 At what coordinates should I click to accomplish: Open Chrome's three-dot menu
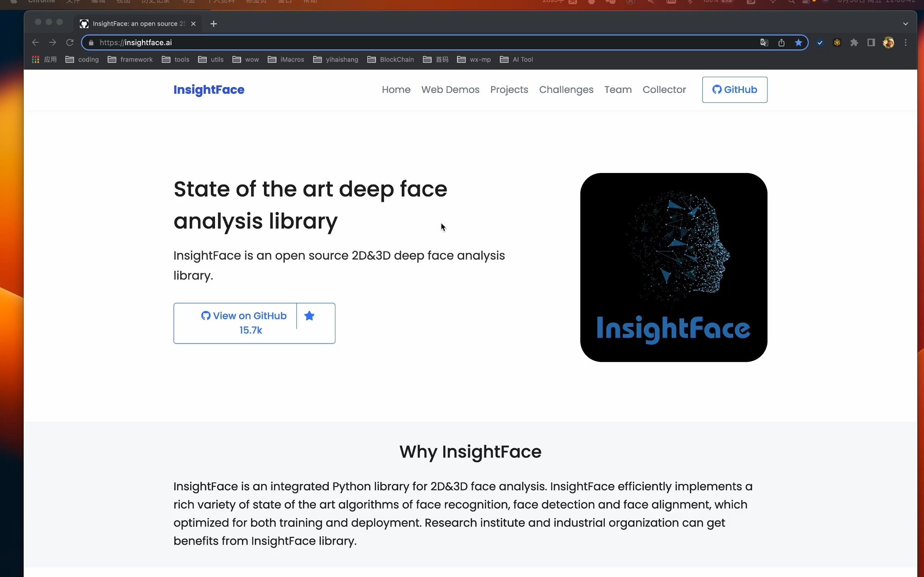pos(905,42)
